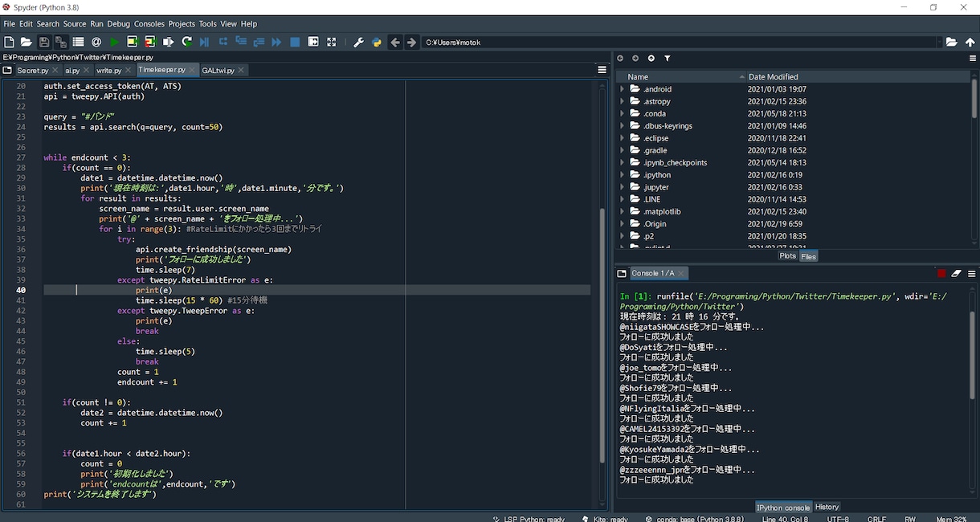Click the Save all files icon
980x522 pixels.
(x=60, y=42)
